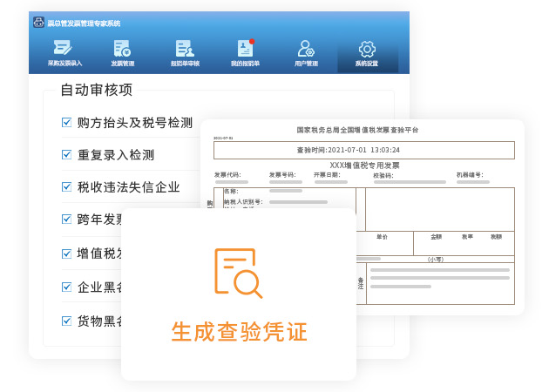The height and width of the screenshot is (392, 549).
Task: Open 采购发票录入 toolbar icon
Action: point(64,51)
